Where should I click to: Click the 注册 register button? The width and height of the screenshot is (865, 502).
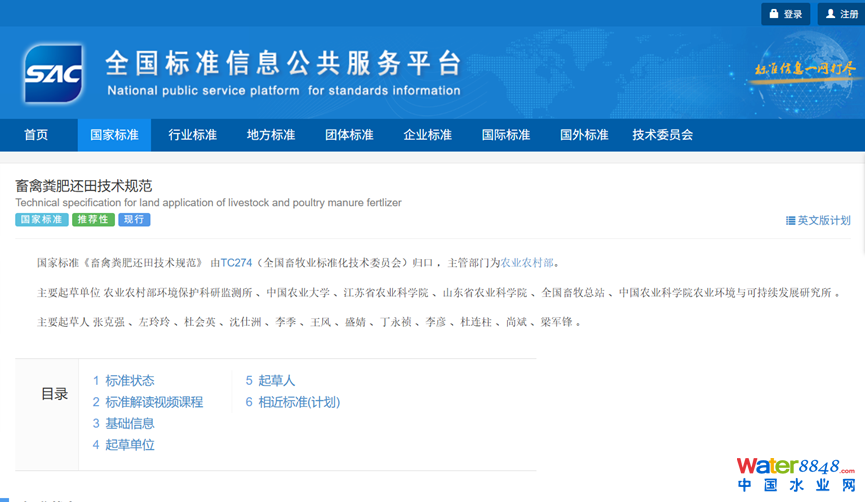click(841, 14)
